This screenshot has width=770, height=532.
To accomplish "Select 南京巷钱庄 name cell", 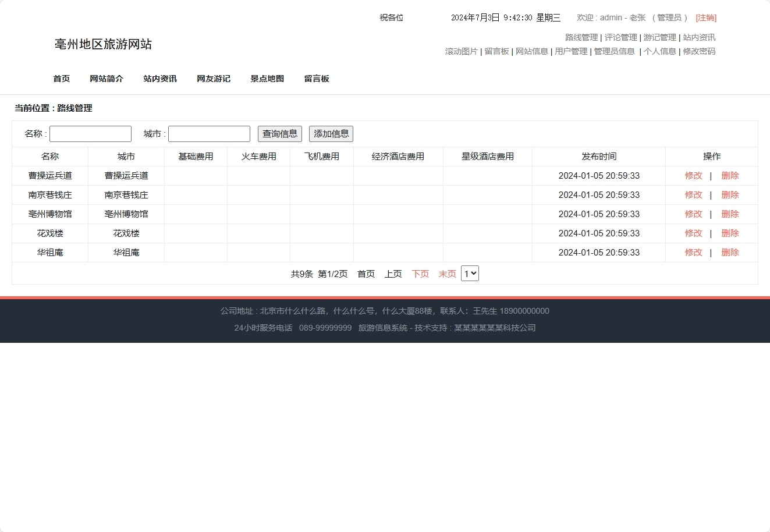I will 50,195.
